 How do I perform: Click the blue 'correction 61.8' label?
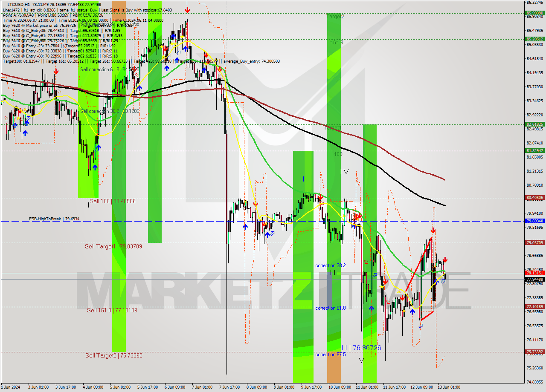(x=331, y=308)
